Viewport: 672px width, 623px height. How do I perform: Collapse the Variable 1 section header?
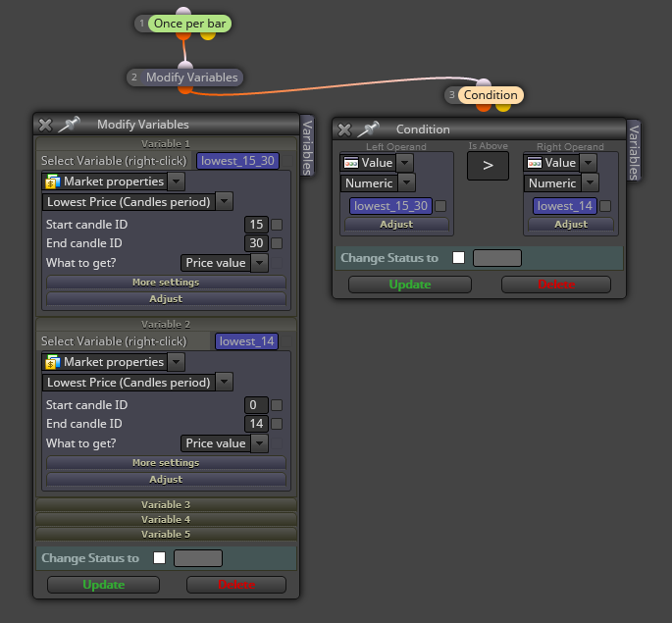point(167,143)
